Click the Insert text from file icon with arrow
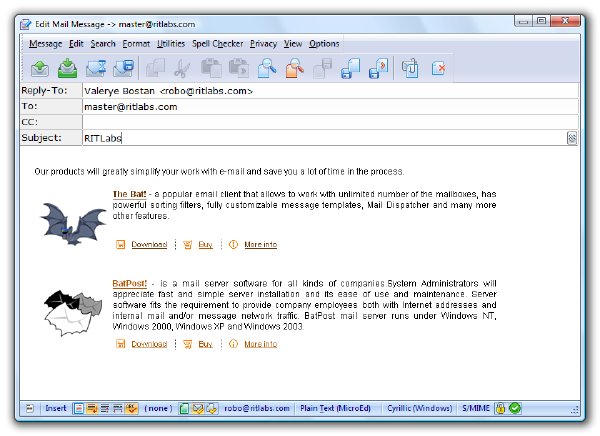 point(378,69)
